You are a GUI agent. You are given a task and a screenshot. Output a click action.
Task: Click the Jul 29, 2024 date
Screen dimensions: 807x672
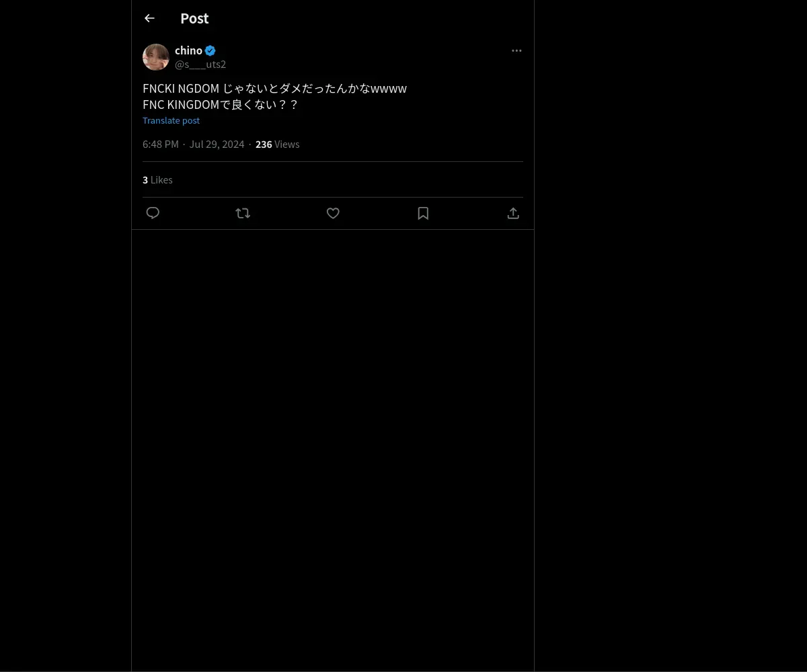pos(217,144)
